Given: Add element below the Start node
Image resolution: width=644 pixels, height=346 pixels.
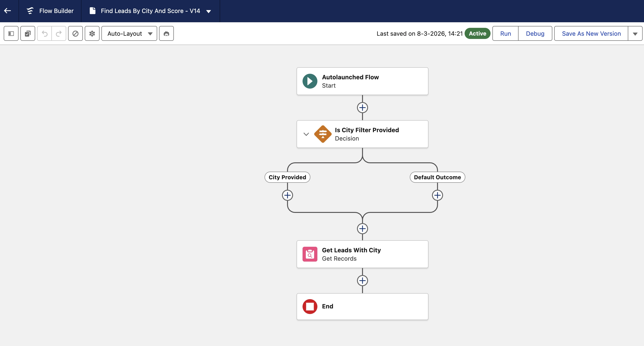Looking at the screenshot, I should coord(362,107).
